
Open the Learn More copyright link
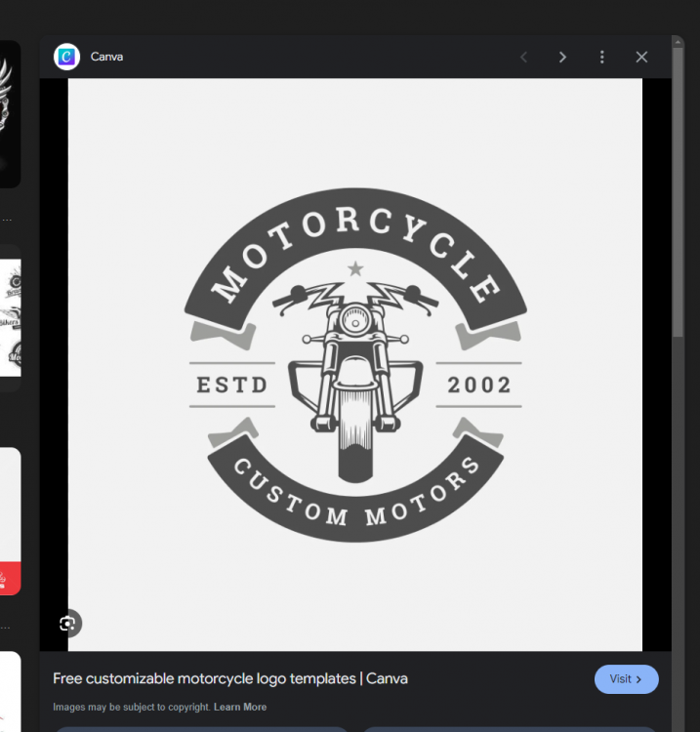coord(240,707)
